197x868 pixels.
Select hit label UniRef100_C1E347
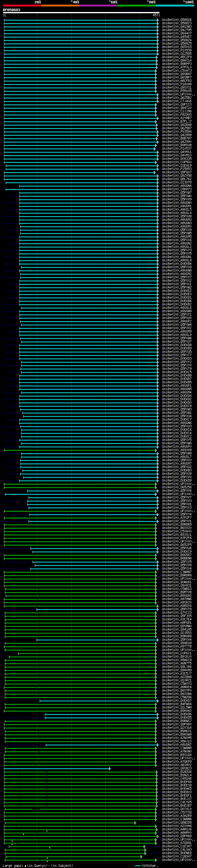[177, 846]
